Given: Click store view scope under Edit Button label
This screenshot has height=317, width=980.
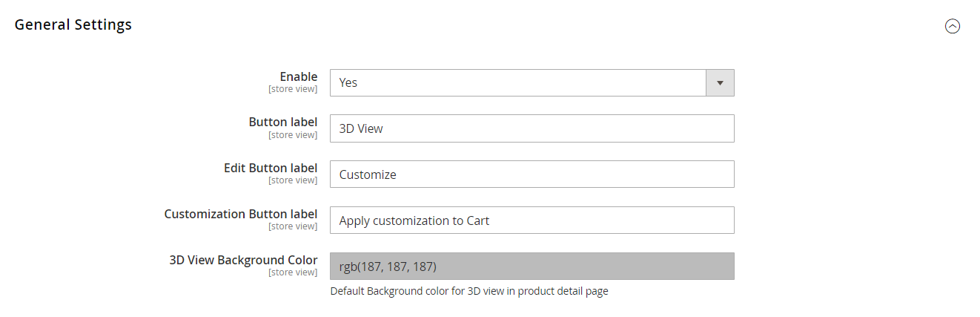Looking at the screenshot, I should 292,180.
